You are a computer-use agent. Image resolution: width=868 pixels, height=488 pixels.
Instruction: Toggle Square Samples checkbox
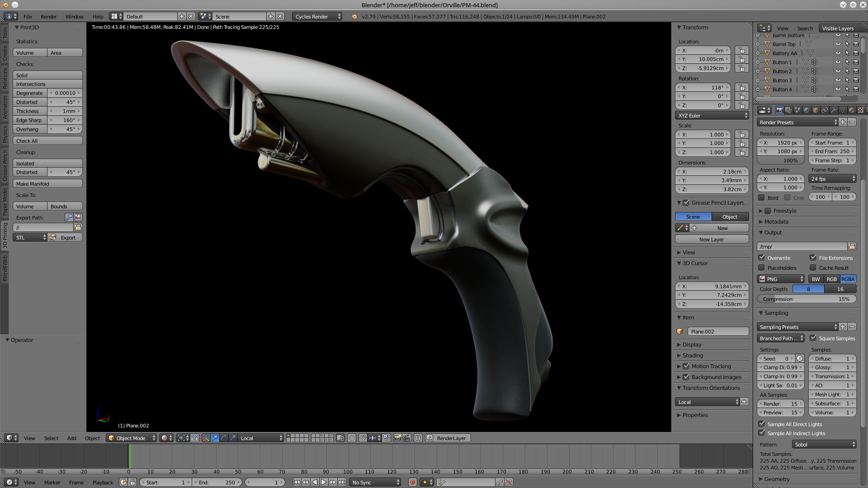(813, 338)
